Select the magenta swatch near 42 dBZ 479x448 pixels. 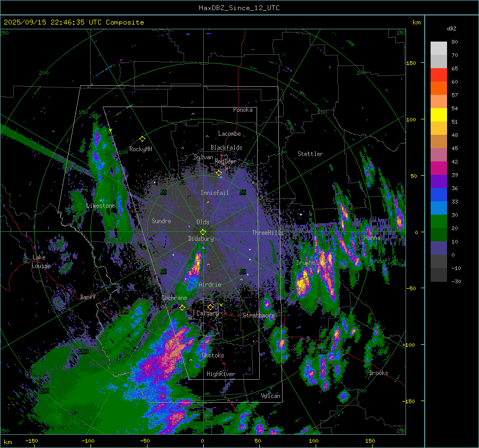[439, 168]
